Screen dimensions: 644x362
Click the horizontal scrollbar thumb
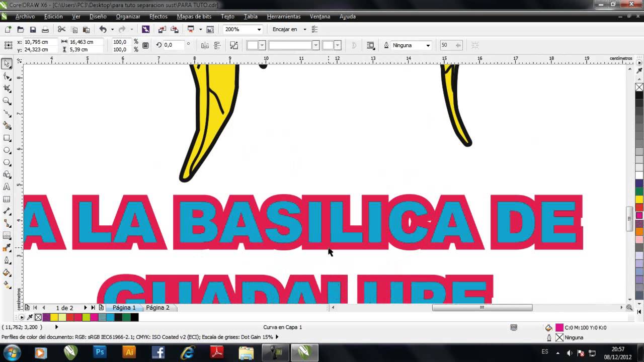tap(482, 308)
